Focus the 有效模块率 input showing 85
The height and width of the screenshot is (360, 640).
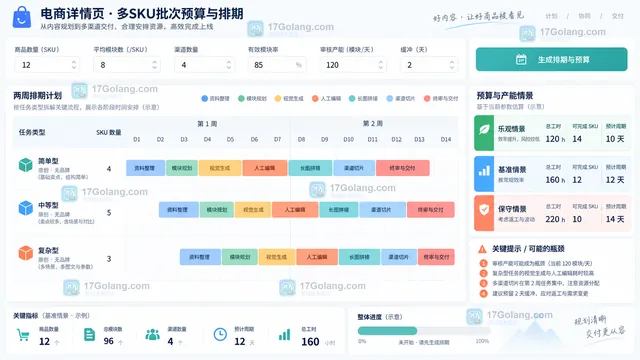point(277,65)
